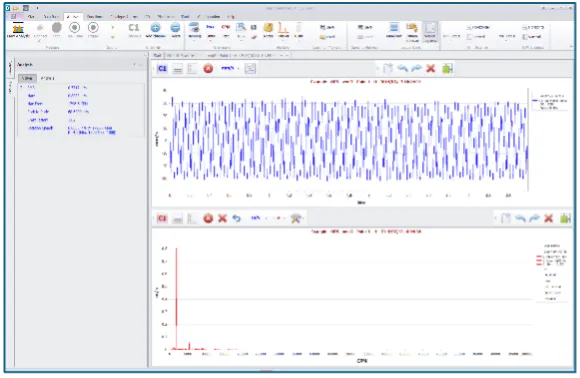Open the purple application menu button
This screenshot has height=378, width=580.
click(14, 17)
